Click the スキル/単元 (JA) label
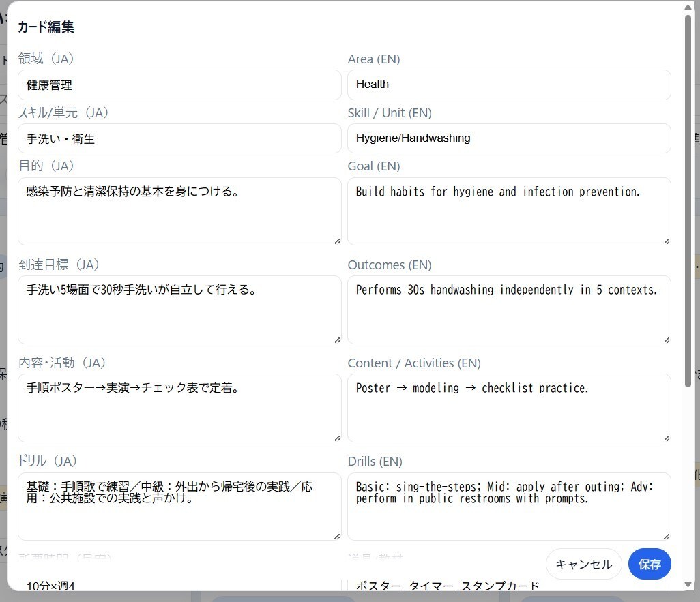The width and height of the screenshot is (700, 602). pyautogui.click(x=63, y=112)
